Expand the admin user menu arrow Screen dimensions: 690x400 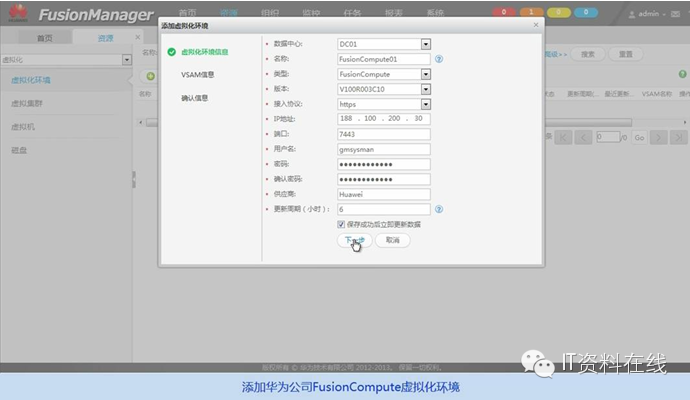(664, 15)
